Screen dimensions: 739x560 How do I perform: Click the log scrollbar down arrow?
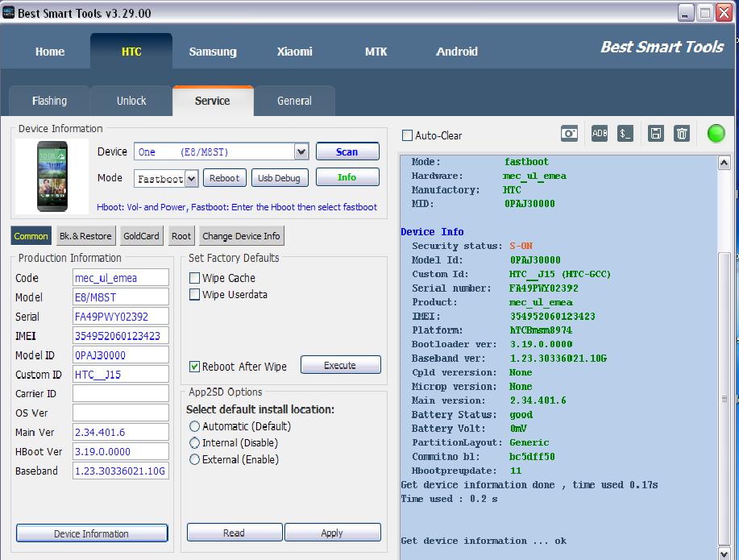[x=724, y=553]
